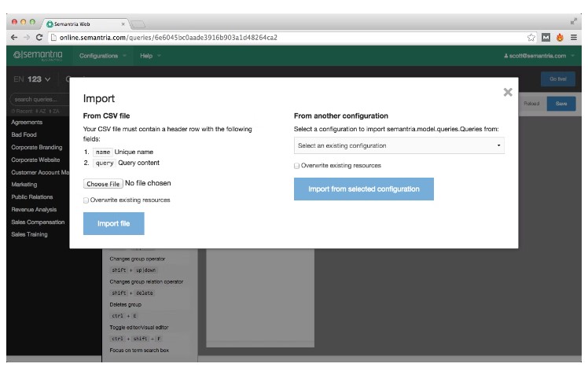588x371 pixels.
Task: Click the 'Changes group operator' shortcut text
Action: pos(138,259)
